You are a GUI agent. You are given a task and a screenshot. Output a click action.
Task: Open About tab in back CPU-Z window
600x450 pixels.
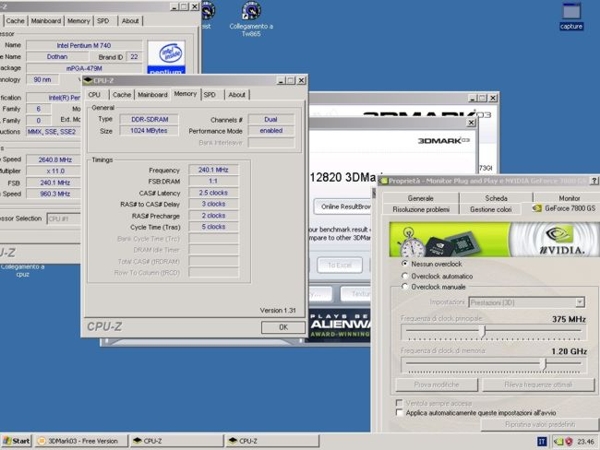pyautogui.click(x=130, y=21)
